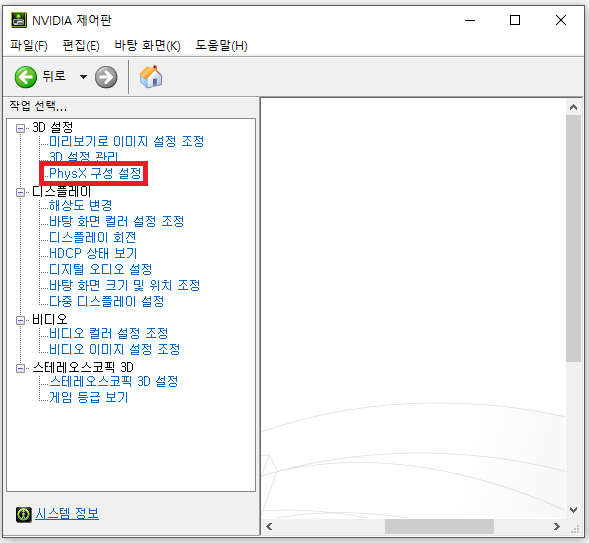Select 바탕 화면 크기 및 위치 조정
Viewport: 589px width, 543px height.
coord(124,285)
